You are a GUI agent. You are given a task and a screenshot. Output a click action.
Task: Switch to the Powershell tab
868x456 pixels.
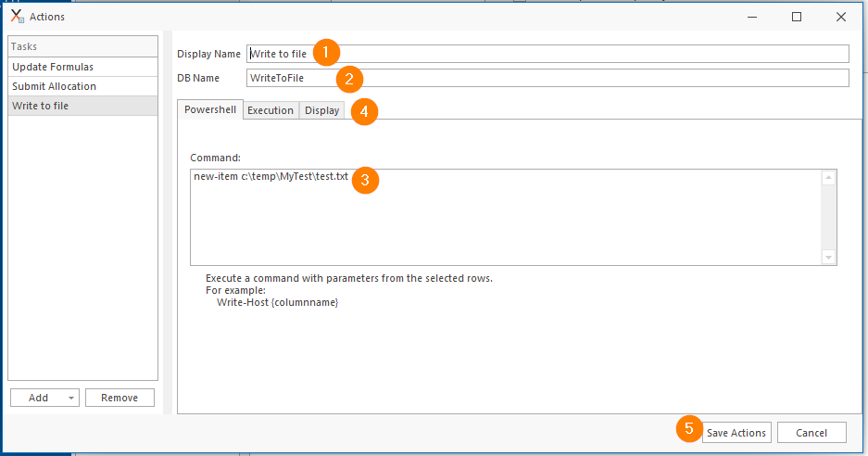[x=209, y=109]
